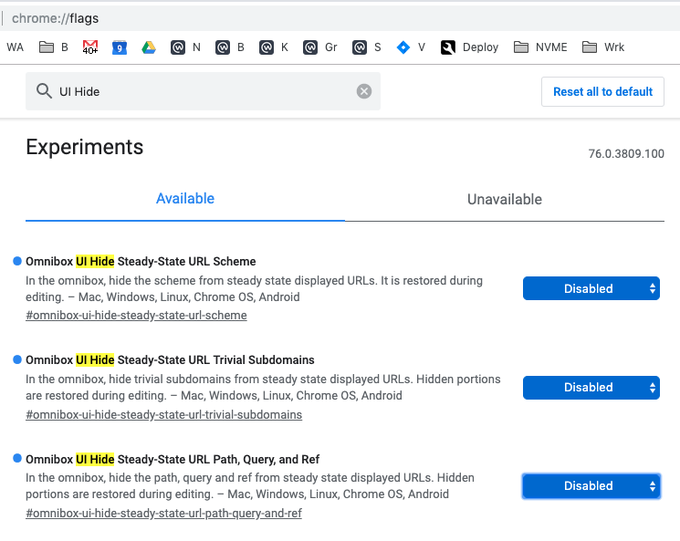
Task: Click into the flags search input field
Action: click(200, 91)
